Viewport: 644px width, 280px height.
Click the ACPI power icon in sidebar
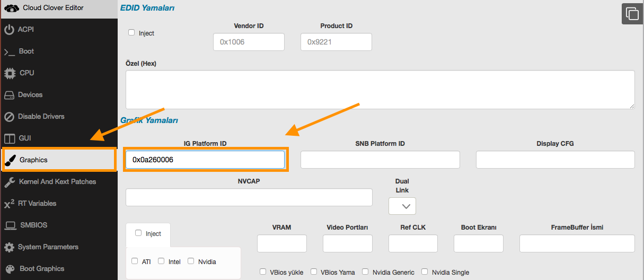(9, 30)
